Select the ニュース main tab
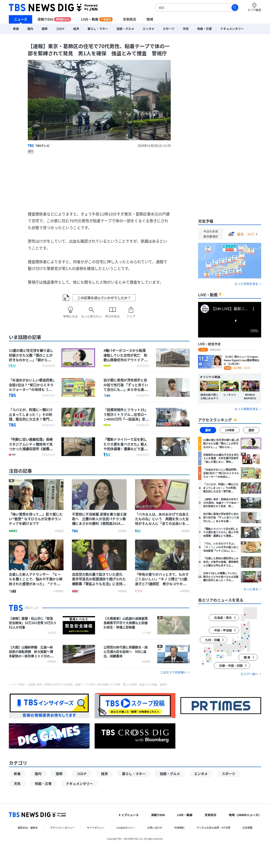 (20, 20)
